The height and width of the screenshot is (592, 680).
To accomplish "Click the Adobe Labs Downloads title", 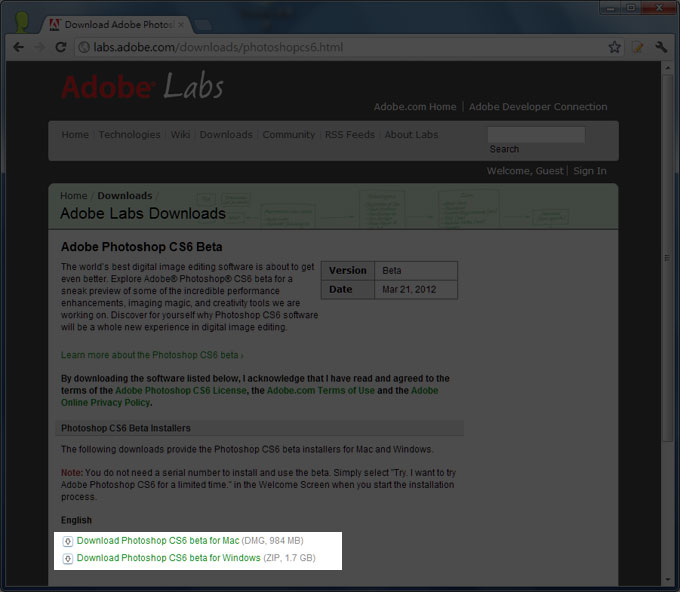I will point(143,214).
